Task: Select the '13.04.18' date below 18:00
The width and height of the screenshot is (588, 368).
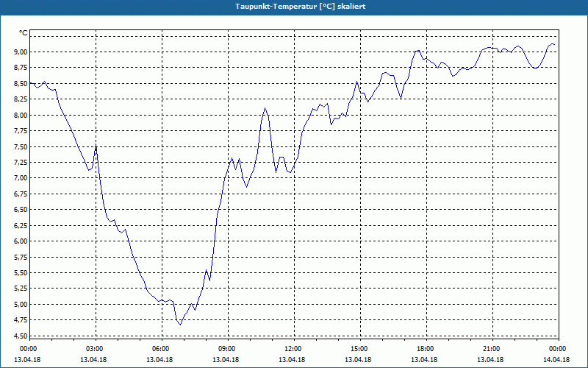Action: coord(424,359)
